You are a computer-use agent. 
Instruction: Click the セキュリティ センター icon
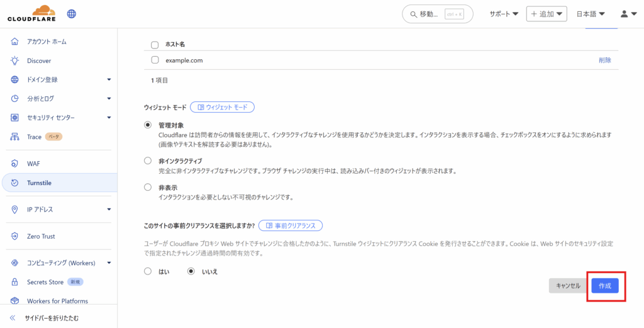coord(15,118)
